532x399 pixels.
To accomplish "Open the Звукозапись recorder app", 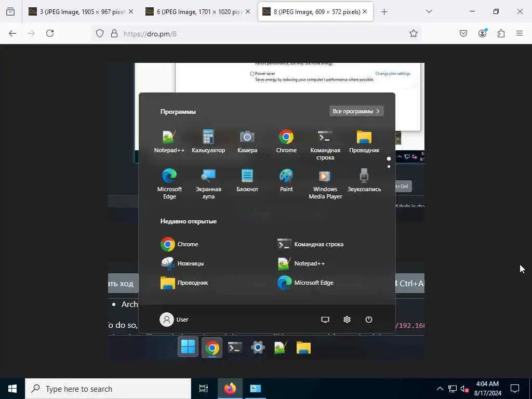I will point(364,180).
